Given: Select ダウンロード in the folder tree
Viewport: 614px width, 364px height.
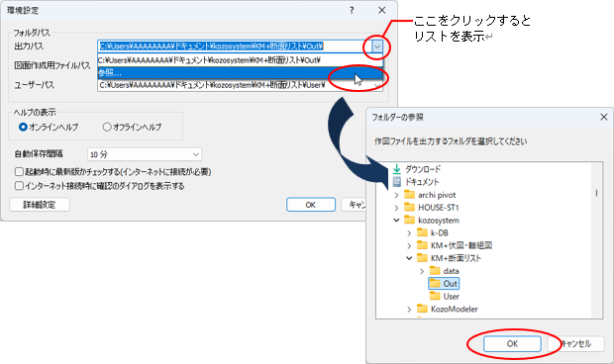Looking at the screenshot, I should coord(423,169).
